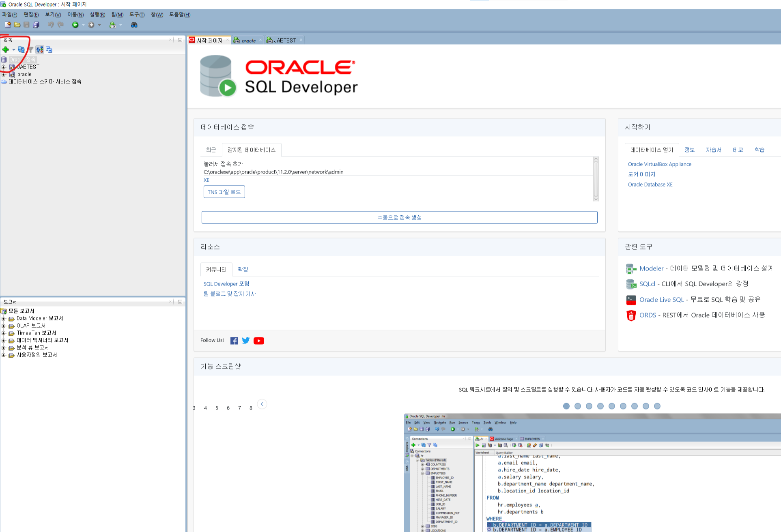Image resolution: width=781 pixels, height=532 pixels.
Task: Expand the JAETEST connection node
Action: pos(4,67)
